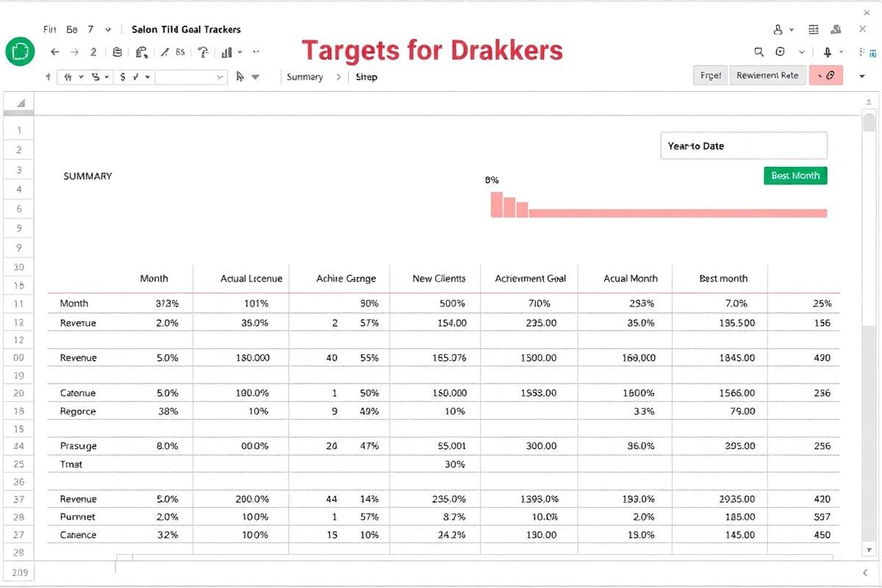Viewport: 882px width, 588px height.
Task: Click the forward arrow in toolbar
Action: [x=74, y=52]
